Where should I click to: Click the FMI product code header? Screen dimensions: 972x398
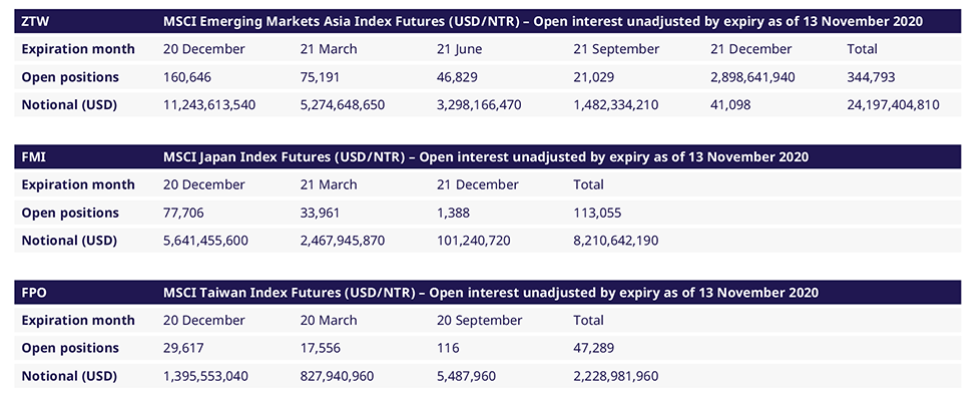pyautogui.click(x=32, y=157)
